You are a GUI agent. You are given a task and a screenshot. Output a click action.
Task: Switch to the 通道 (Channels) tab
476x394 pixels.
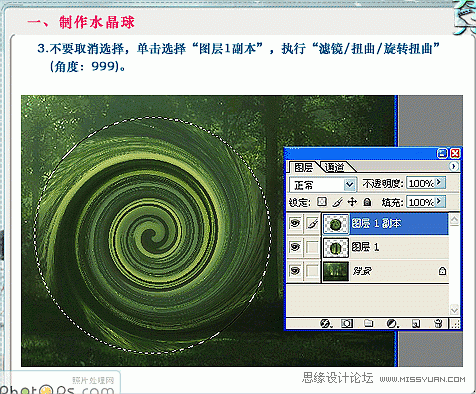(x=334, y=166)
